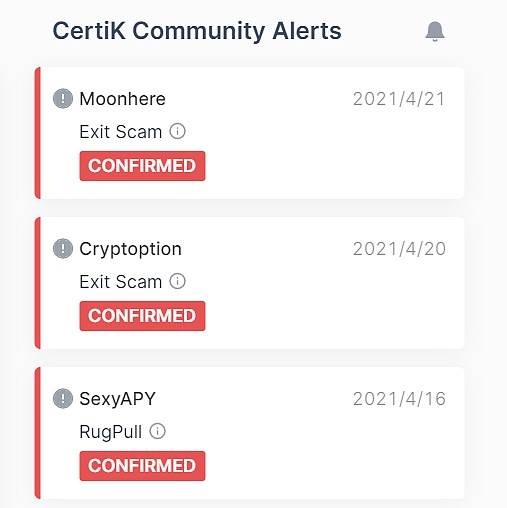Show info for Cryptoption Exit Scam

point(177,281)
